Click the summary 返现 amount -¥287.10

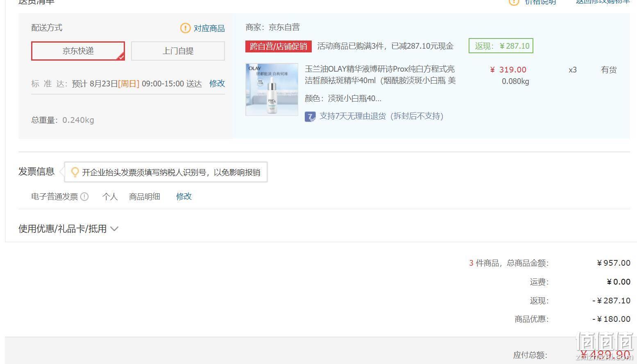point(611,301)
